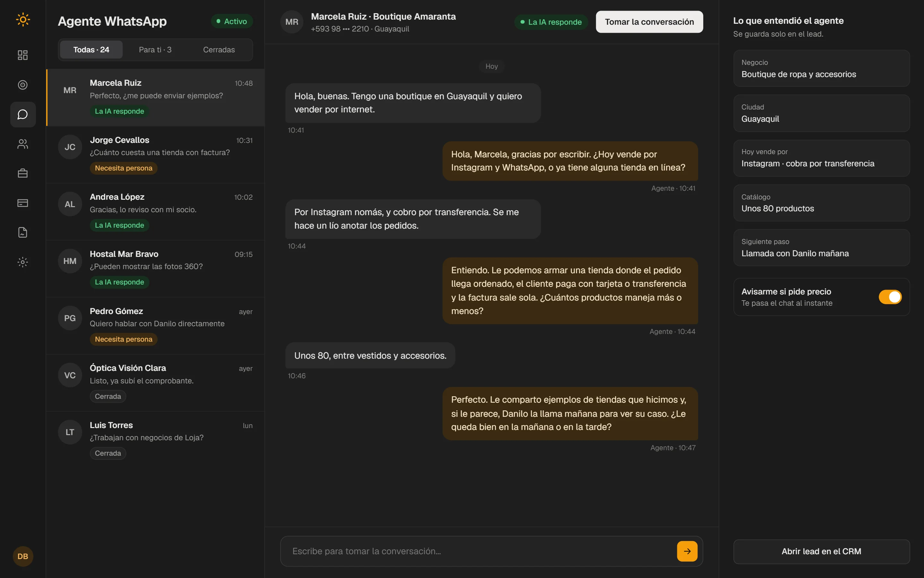Click Lo que entendió el agente heading
The width and height of the screenshot is (924, 578).
(x=788, y=21)
